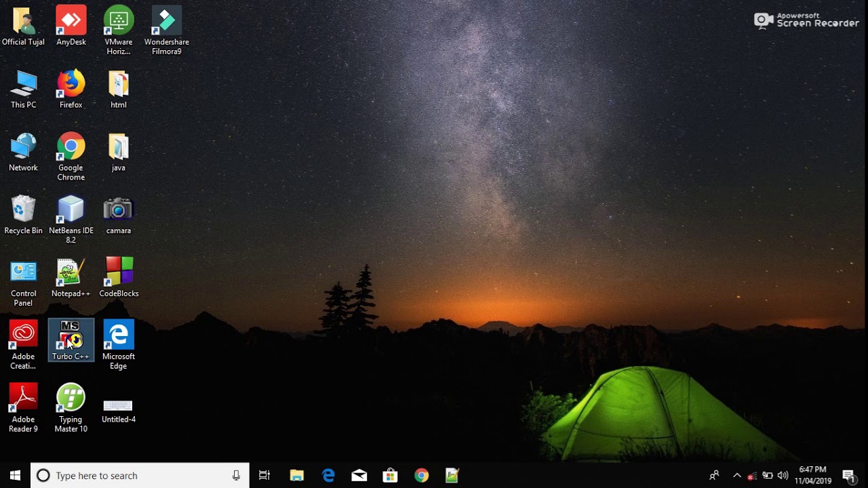Select the AnyDesk desktop shortcut
The width and height of the screenshot is (868, 488).
[x=71, y=26]
